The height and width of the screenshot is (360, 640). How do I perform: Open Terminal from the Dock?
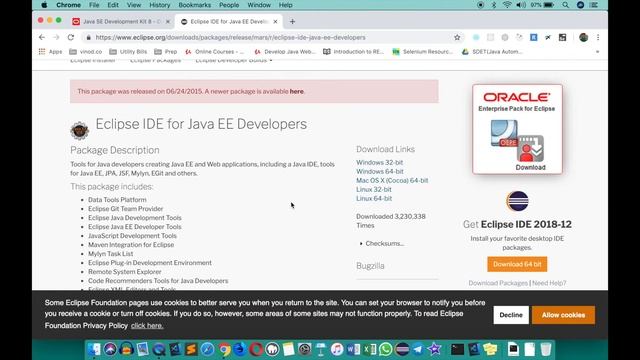coord(457,349)
